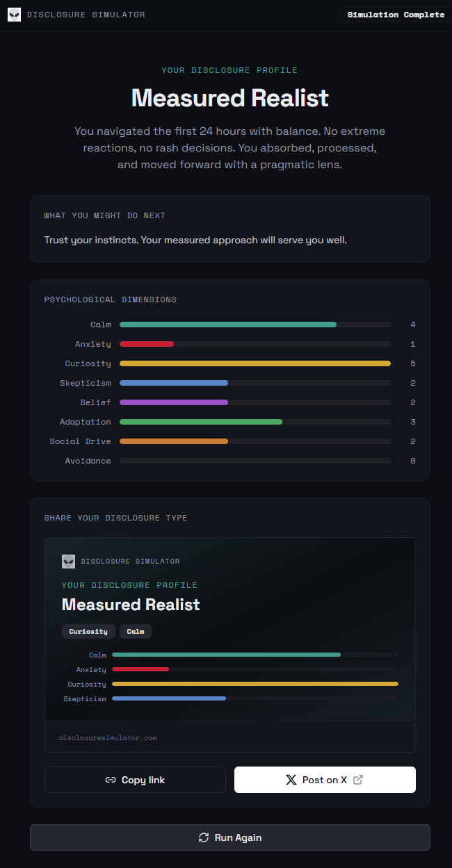Select the Measured Realist title on the share card

click(x=131, y=605)
